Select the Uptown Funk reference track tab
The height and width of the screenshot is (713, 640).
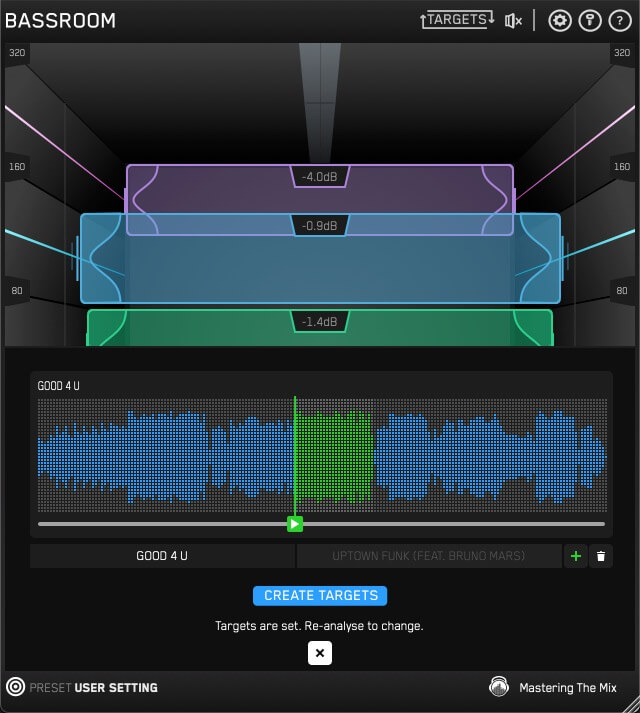tap(429, 556)
